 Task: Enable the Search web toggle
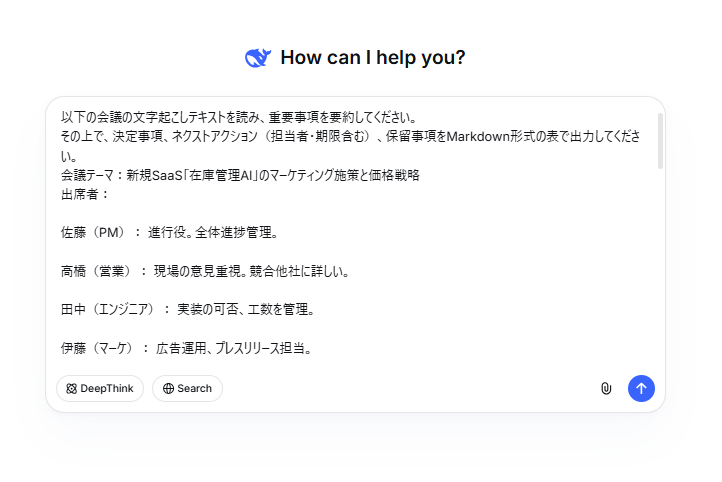pyautogui.click(x=187, y=388)
